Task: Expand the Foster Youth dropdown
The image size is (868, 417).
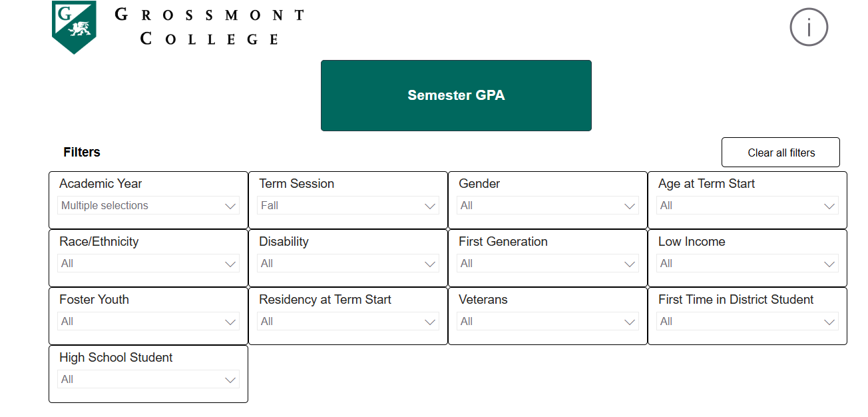Action: 148,321
